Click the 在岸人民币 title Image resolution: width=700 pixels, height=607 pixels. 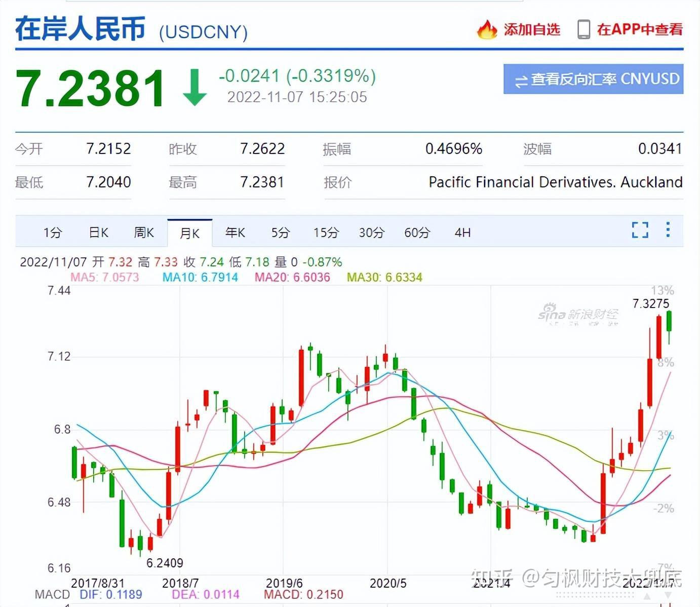pos(81,28)
